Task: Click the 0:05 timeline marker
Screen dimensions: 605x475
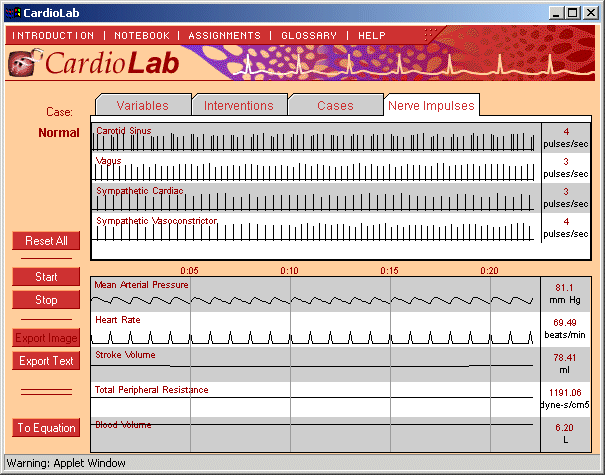Action: point(189,270)
